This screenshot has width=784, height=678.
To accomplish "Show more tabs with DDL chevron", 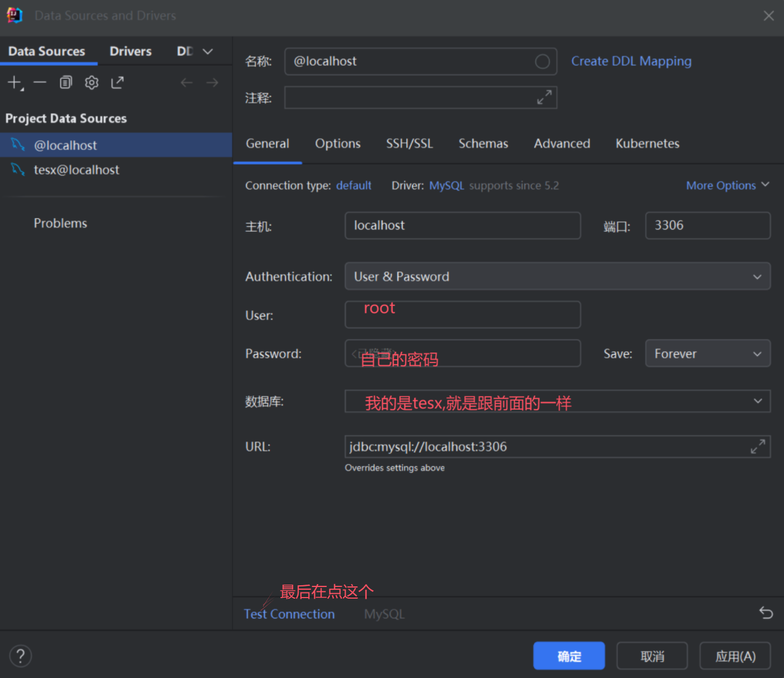I will click(x=208, y=51).
